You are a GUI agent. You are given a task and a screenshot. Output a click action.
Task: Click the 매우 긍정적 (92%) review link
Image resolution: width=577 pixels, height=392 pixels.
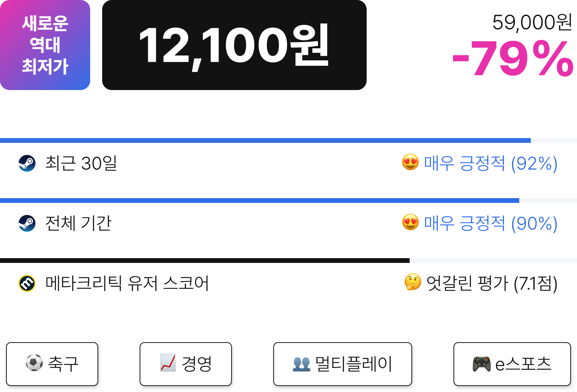coord(490,163)
